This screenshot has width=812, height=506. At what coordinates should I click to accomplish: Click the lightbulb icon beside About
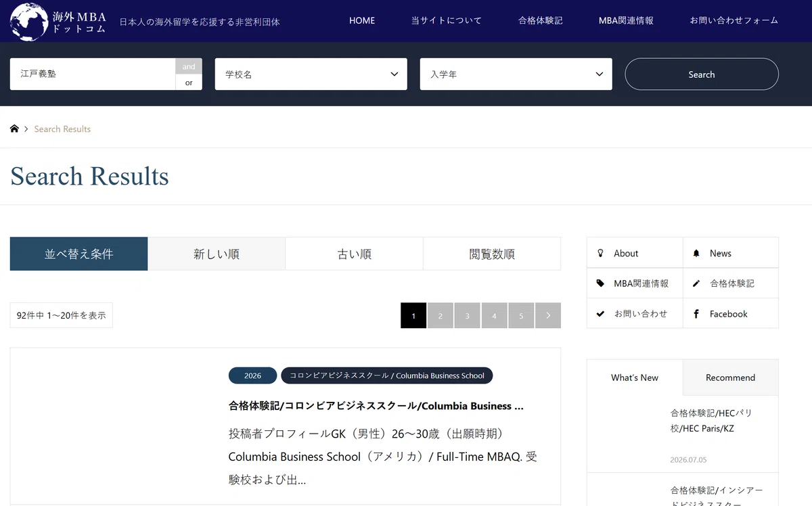pos(600,253)
